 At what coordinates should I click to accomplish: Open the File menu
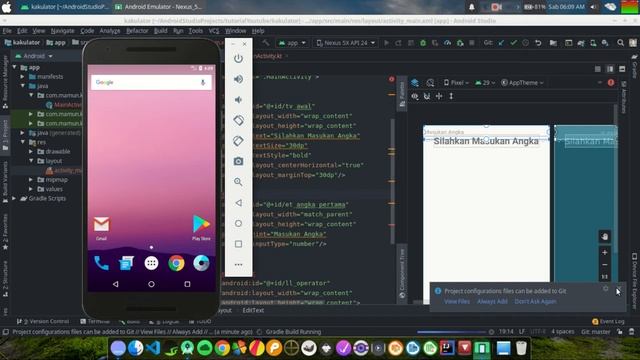tap(7, 31)
